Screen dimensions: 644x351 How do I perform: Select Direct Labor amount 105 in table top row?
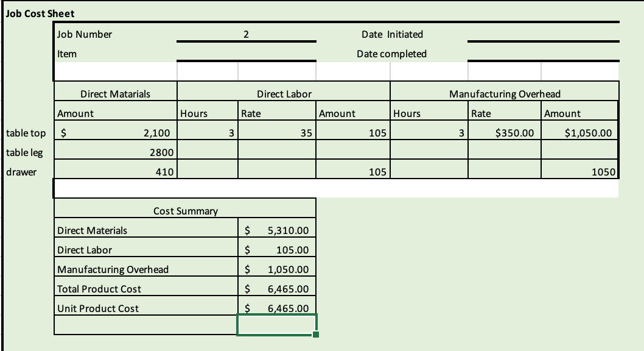coord(353,130)
